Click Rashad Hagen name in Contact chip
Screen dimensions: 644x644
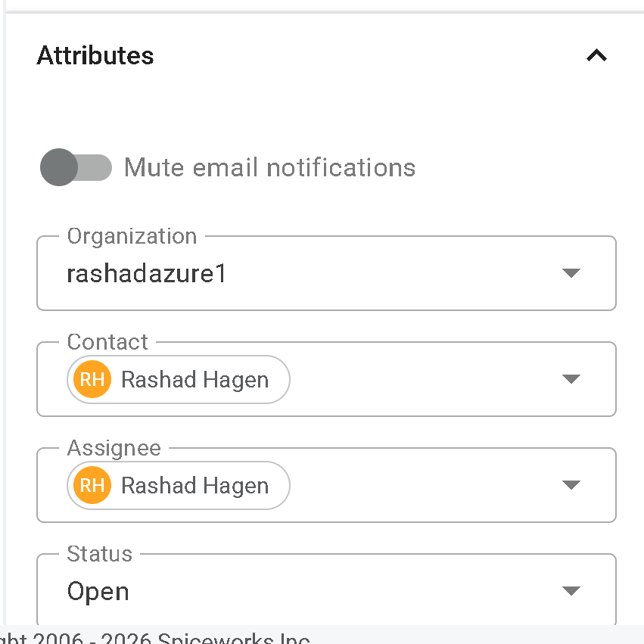pyautogui.click(x=194, y=379)
